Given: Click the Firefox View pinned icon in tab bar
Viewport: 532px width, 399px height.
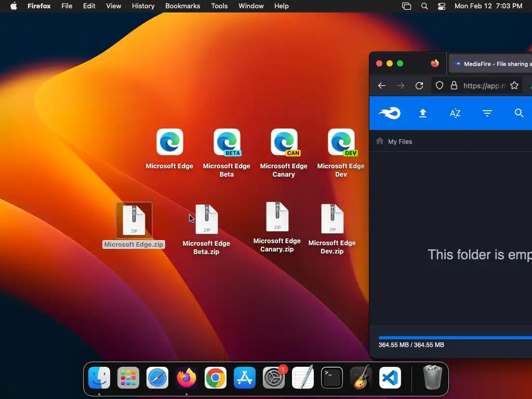Looking at the screenshot, I should pos(435,63).
